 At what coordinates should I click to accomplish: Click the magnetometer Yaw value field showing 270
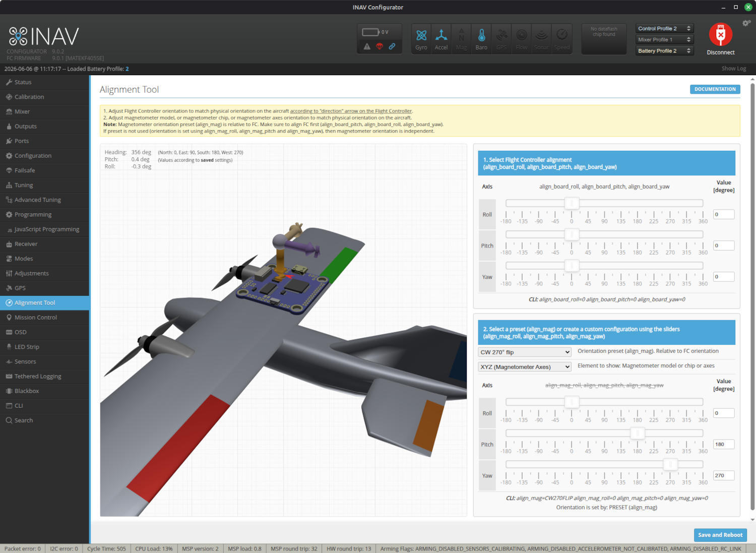(724, 475)
